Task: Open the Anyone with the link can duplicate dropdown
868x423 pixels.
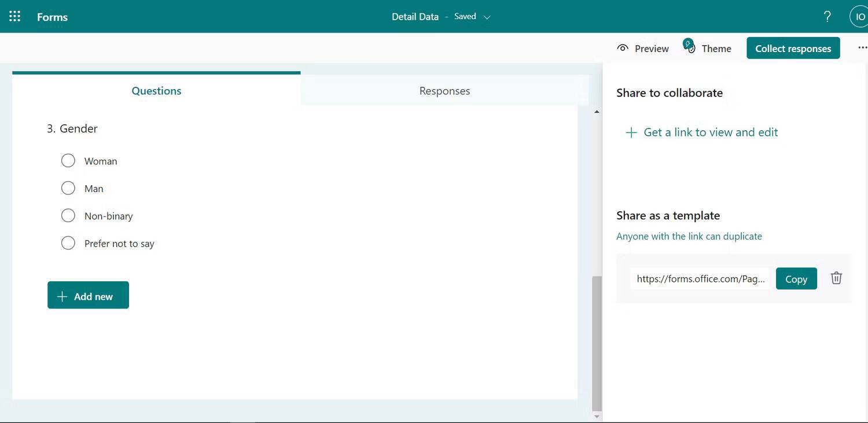Action: coord(689,236)
